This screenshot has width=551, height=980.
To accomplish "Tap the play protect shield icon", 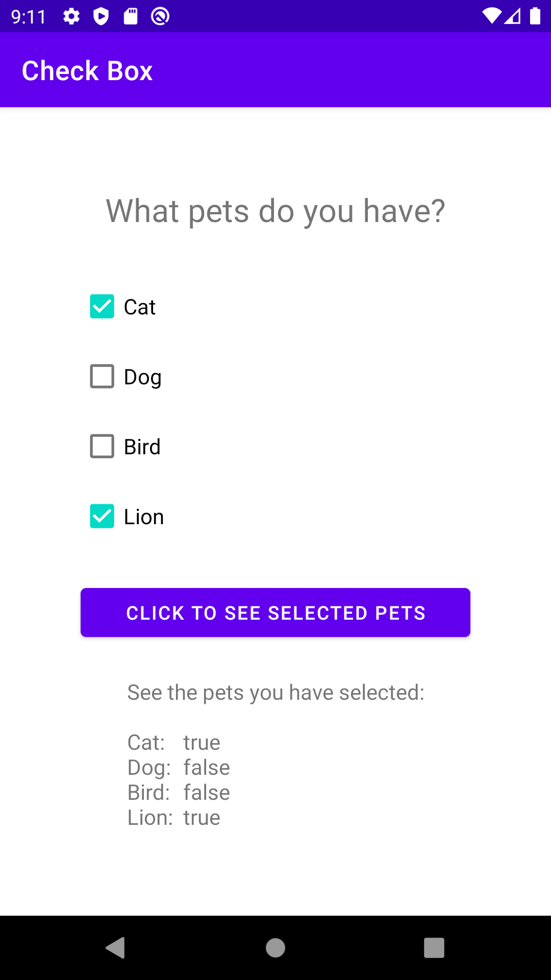I will (101, 16).
